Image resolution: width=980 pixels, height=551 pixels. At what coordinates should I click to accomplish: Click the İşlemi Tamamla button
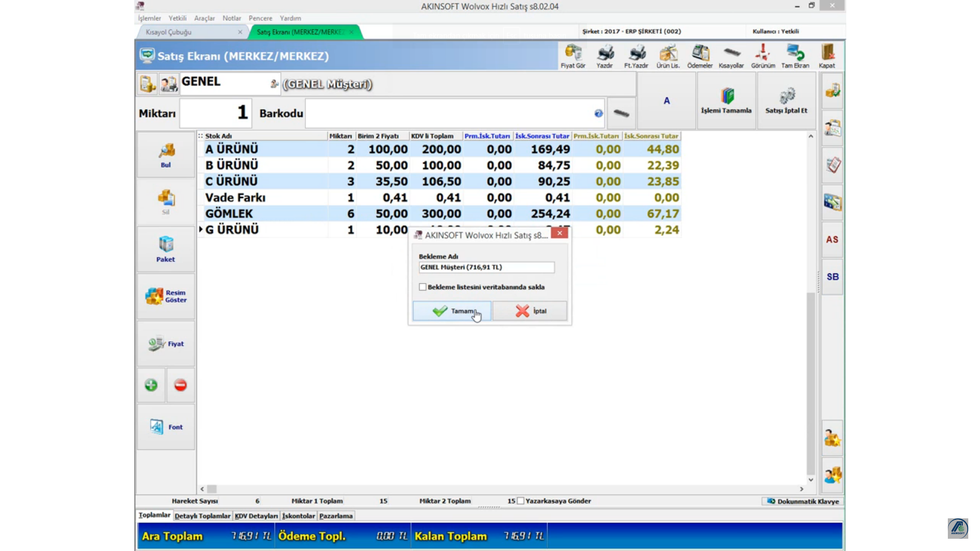click(x=726, y=101)
